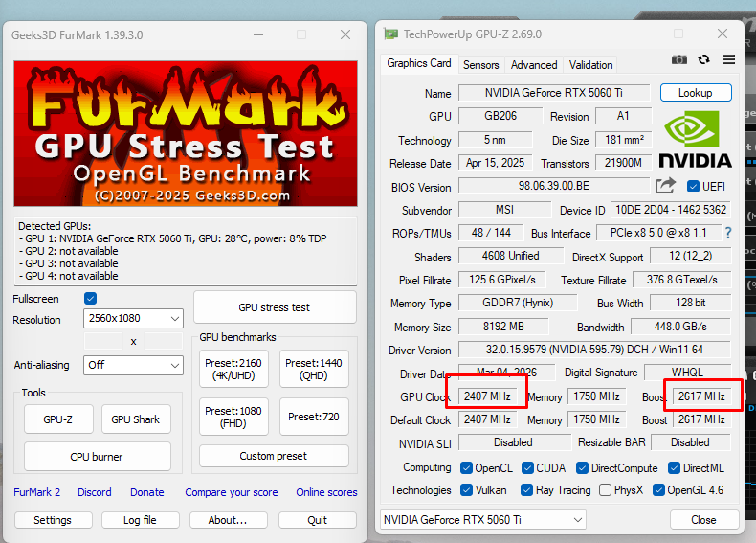
Task: Click the BIOS Version value 98.06.39.00.BE
Action: (x=554, y=186)
